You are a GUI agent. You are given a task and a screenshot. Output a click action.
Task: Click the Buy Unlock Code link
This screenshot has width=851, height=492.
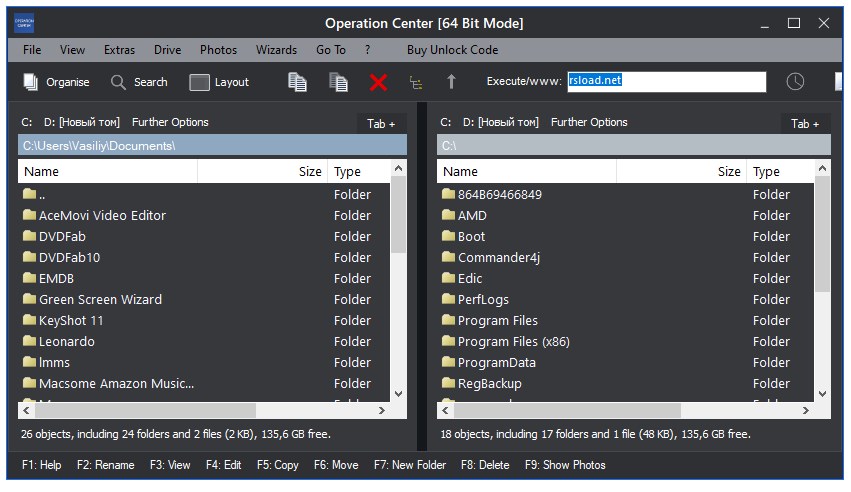click(452, 50)
